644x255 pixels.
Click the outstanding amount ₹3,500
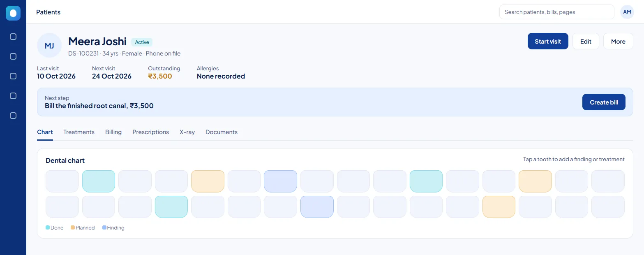[x=160, y=76]
